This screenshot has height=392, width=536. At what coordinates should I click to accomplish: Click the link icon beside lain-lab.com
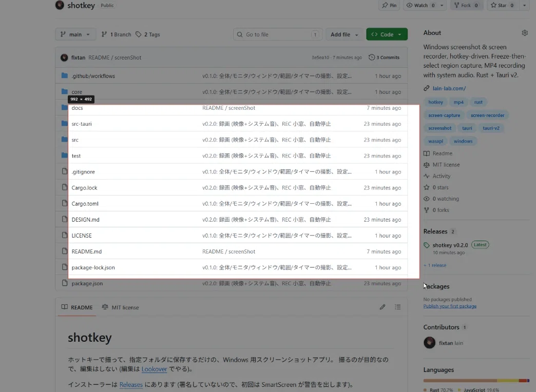(x=426, y=88)
